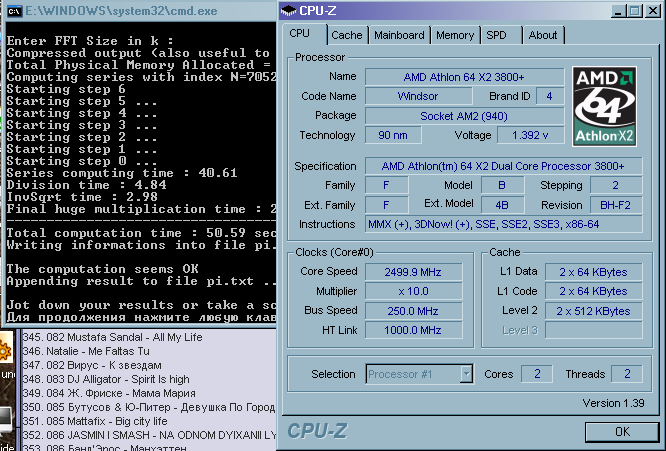
Task: Click the L1 Code value '2 x 64 KBytes'
Action: tap(593, 291)
